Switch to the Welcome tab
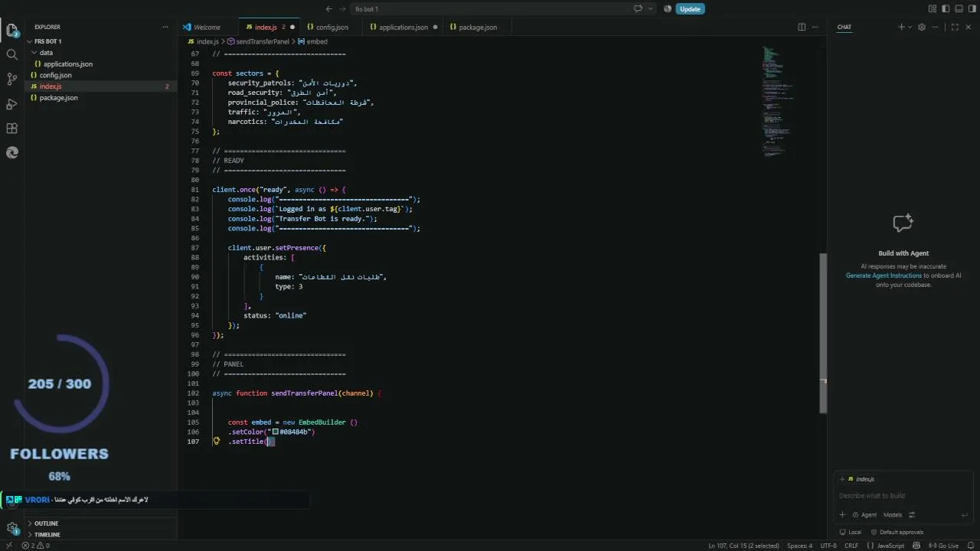This screenshot has height=551, width=980. (207, 27)
